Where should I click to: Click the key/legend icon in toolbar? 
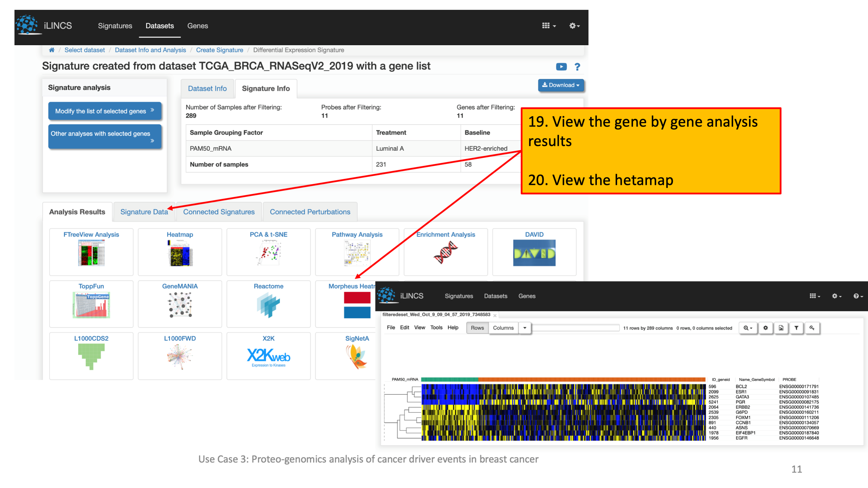pyautogui.click(x=812, y=328)
